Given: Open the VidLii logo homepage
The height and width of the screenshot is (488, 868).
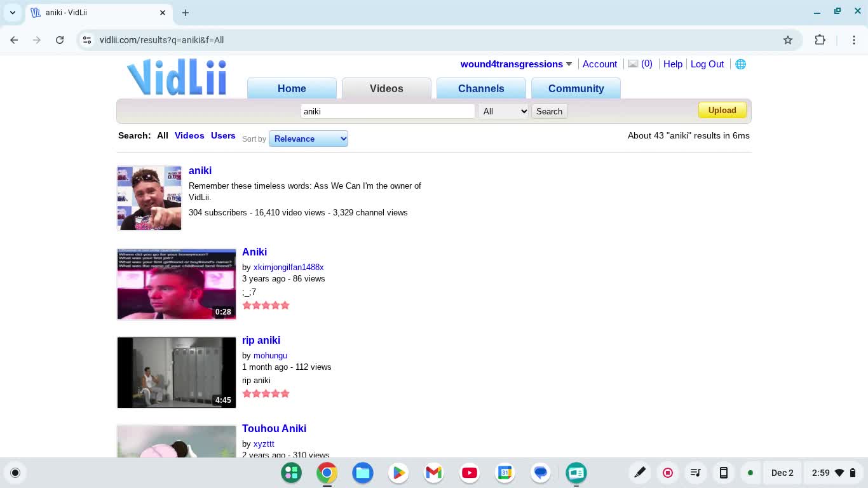Looking at the screenshot, I should [x=177, y=78].
